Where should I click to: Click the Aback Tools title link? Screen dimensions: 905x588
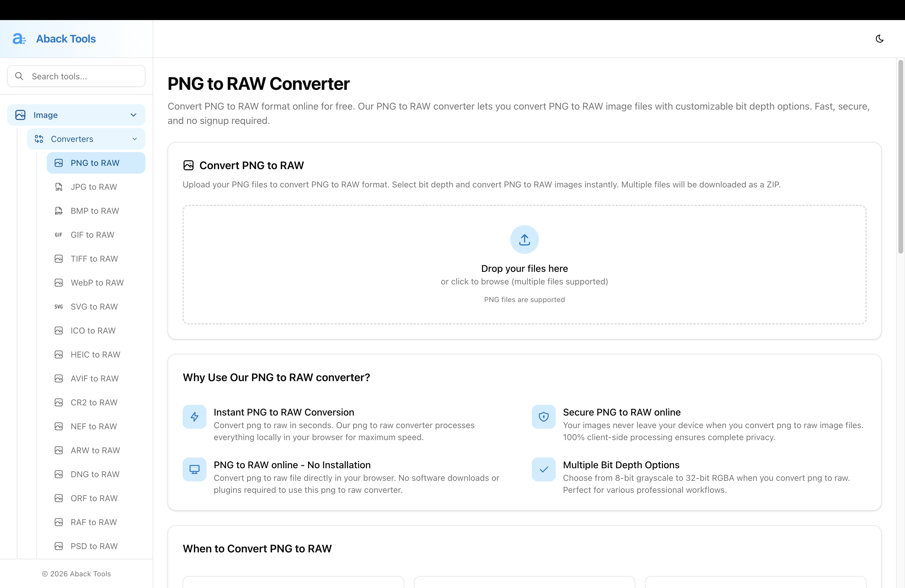click(x=66, y=38)
